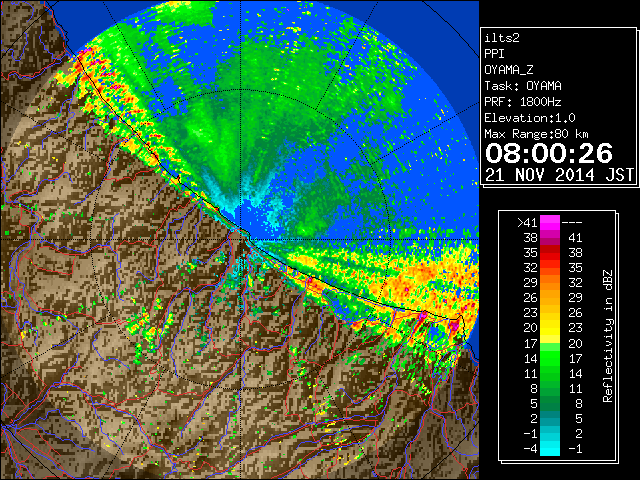Click the 08:00:26 timestamp
The width and height of the screenshot is (640, 480).
(x=549, y=153)
